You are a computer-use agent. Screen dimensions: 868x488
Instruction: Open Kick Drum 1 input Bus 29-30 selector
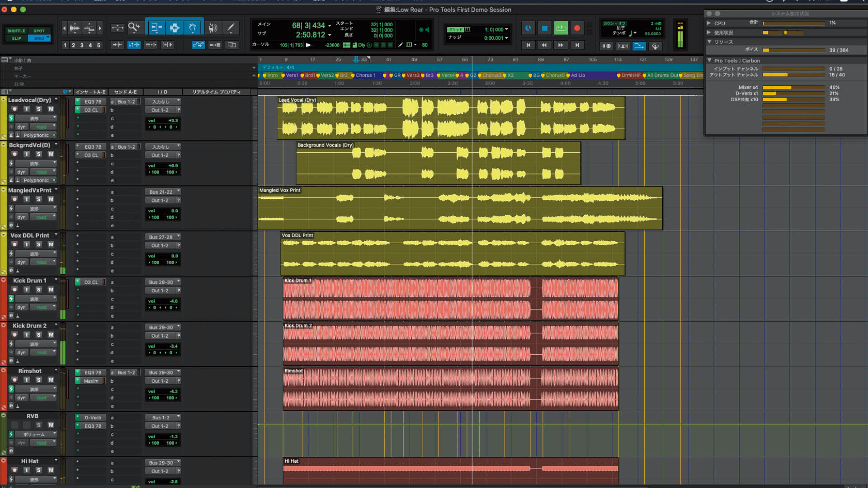163,282
